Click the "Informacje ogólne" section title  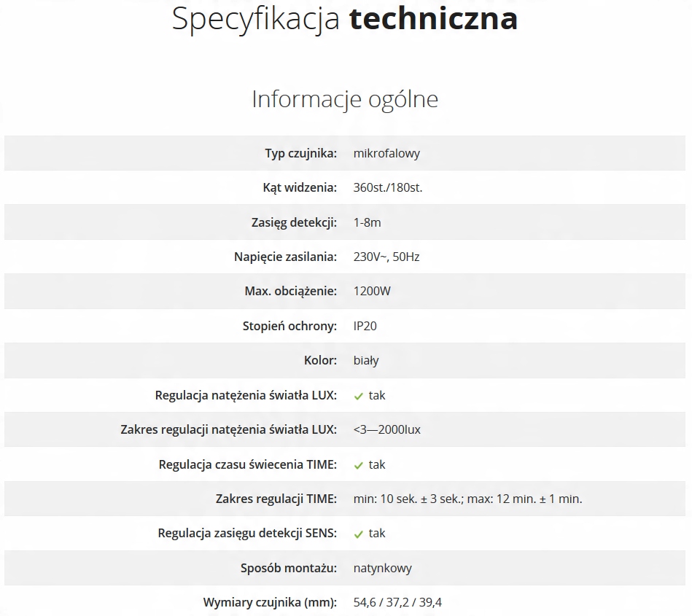(x=345, y=99)
